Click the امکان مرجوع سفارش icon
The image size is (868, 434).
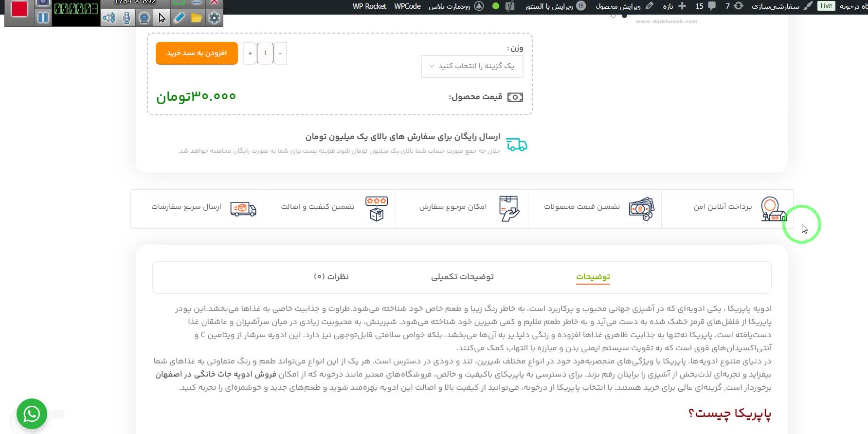509,209
